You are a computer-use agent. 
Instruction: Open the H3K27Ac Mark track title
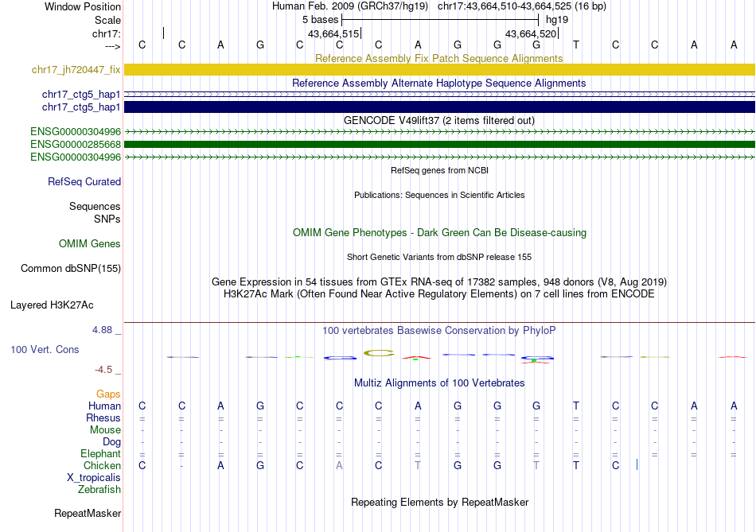[439, 294]
